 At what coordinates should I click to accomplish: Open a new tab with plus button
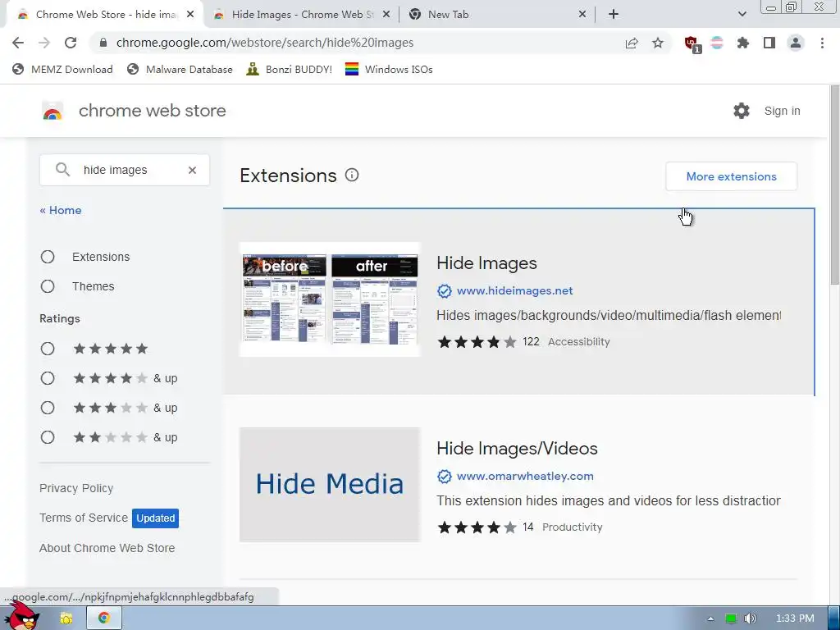pos(614,15)
